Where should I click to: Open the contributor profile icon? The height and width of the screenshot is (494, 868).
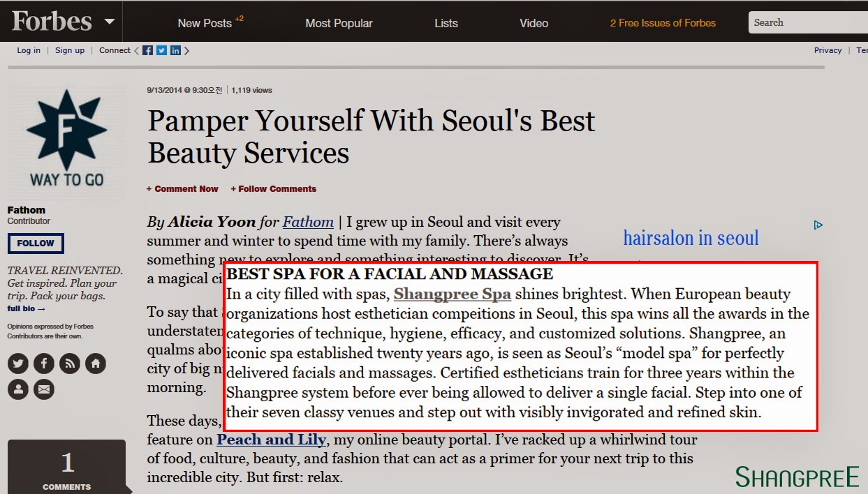point(17,389)
